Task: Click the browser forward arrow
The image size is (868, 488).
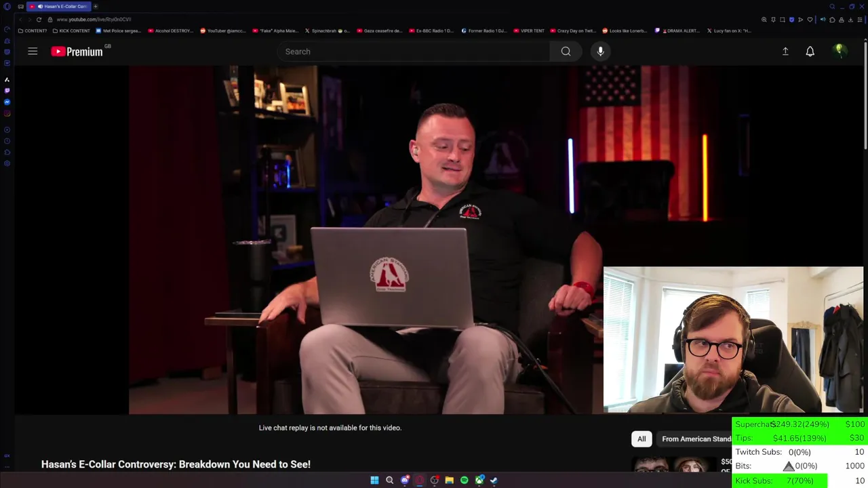Action: coord(29,20)
